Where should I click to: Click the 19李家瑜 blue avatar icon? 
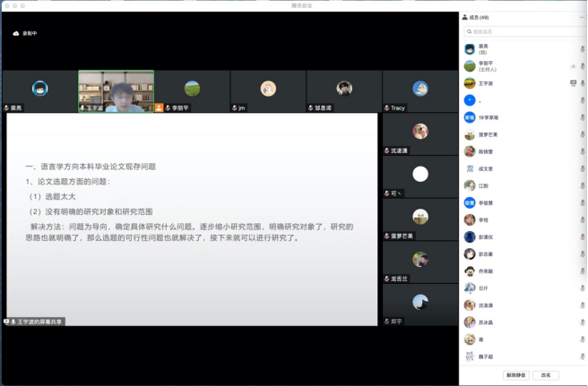pos(470,117)
